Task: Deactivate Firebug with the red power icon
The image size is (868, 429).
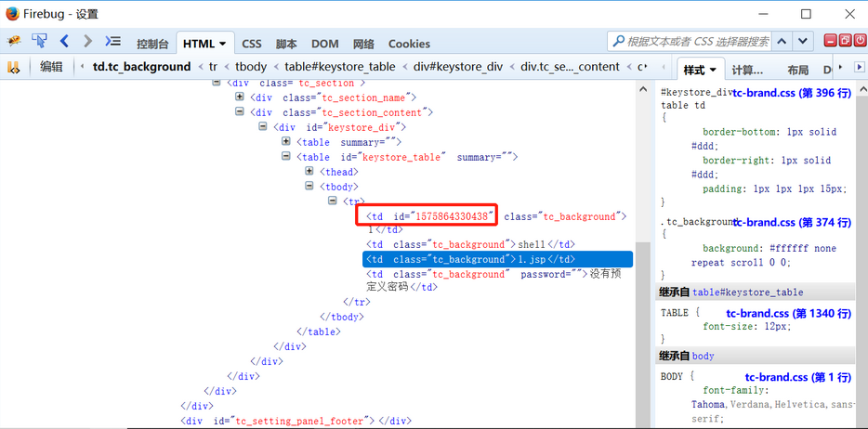Action: (860, 41)
